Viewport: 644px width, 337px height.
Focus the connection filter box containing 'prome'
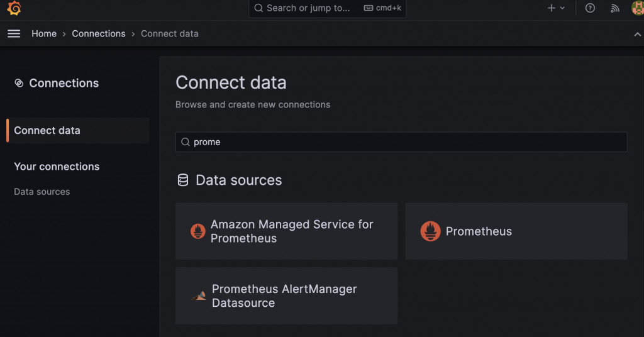[401, 142]
